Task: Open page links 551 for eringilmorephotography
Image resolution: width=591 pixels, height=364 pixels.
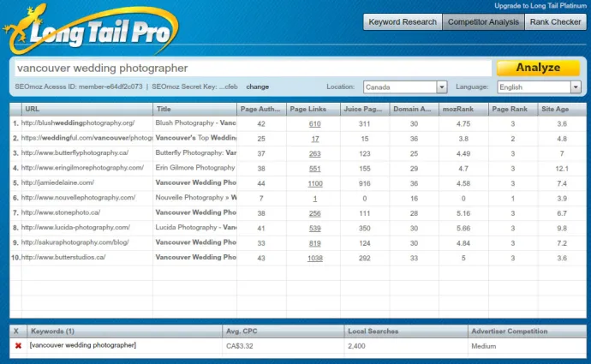Action: (x=314, y=169)
